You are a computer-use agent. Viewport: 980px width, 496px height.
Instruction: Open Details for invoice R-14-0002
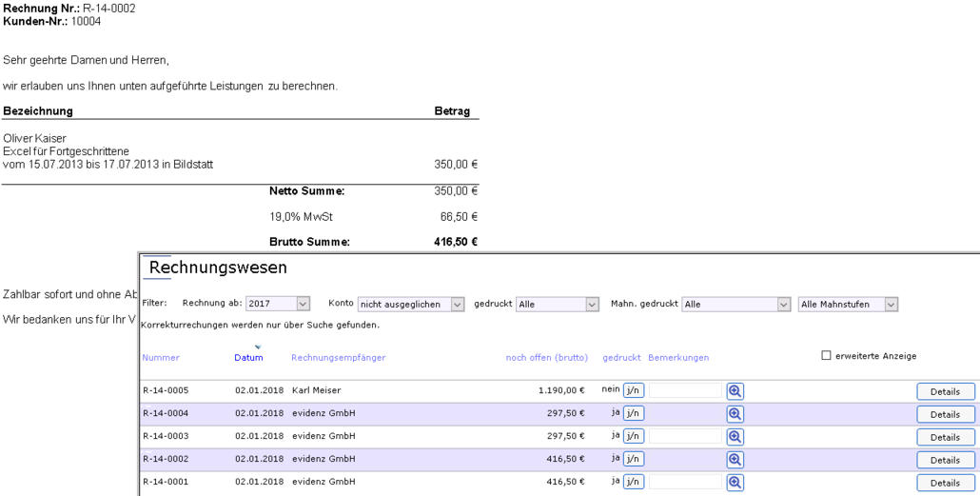click(x=945, y=461)
